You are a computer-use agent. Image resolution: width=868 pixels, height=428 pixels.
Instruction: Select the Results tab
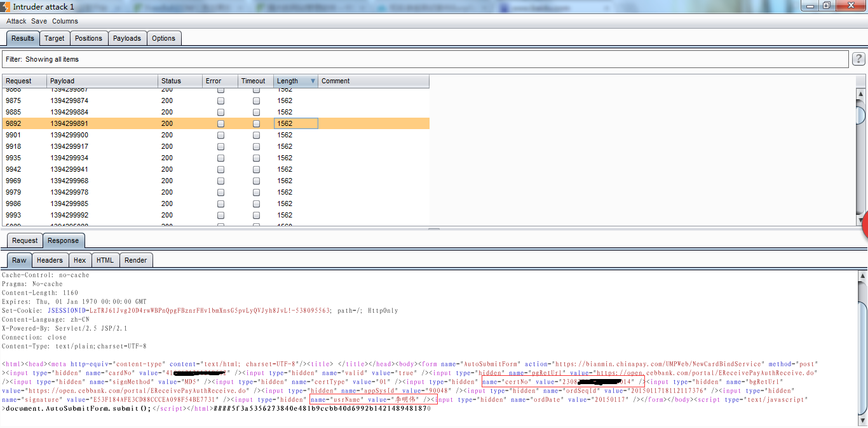(x=23, y=38)
